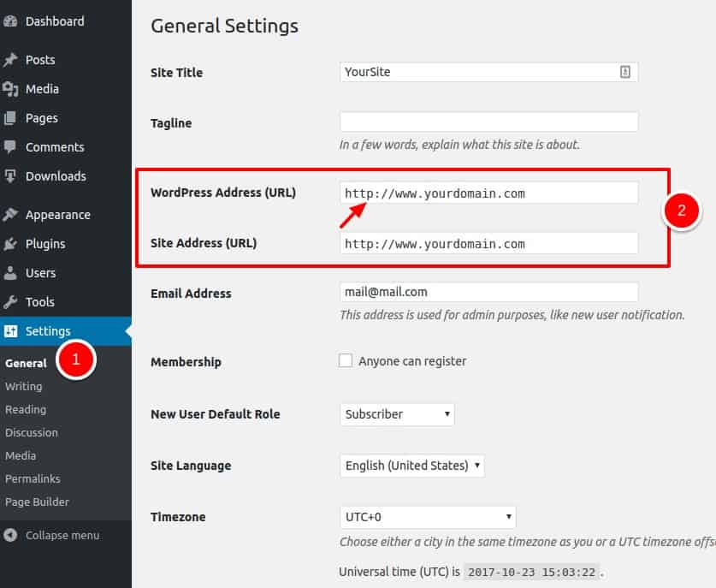Click the Media library icon next to Pages

click(x=10, y=89)
